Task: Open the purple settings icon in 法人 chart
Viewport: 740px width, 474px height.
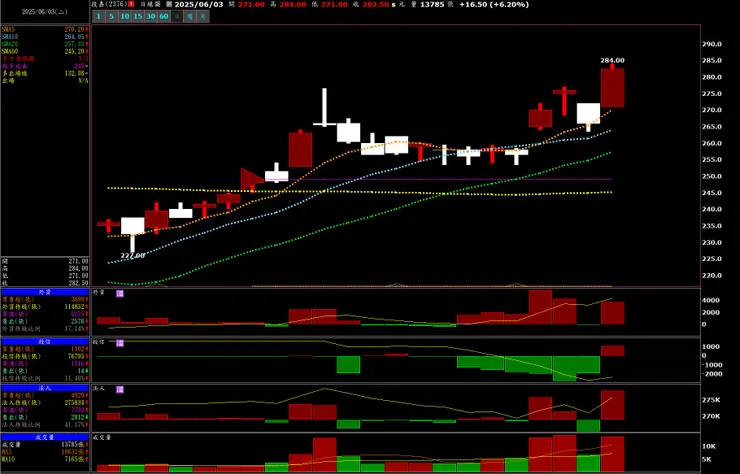Action: tap(120, 389)
